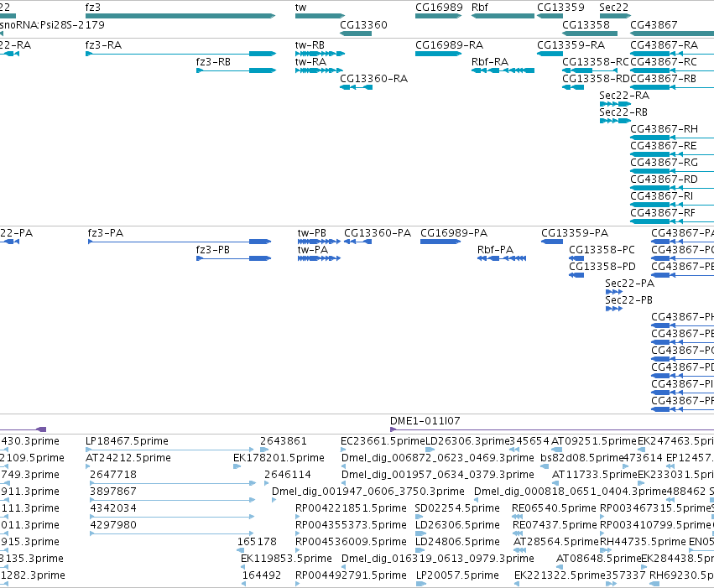Screen dimensions: 714x588
Task: Select transcript fz3-RB
Action: tap(236, 70)
